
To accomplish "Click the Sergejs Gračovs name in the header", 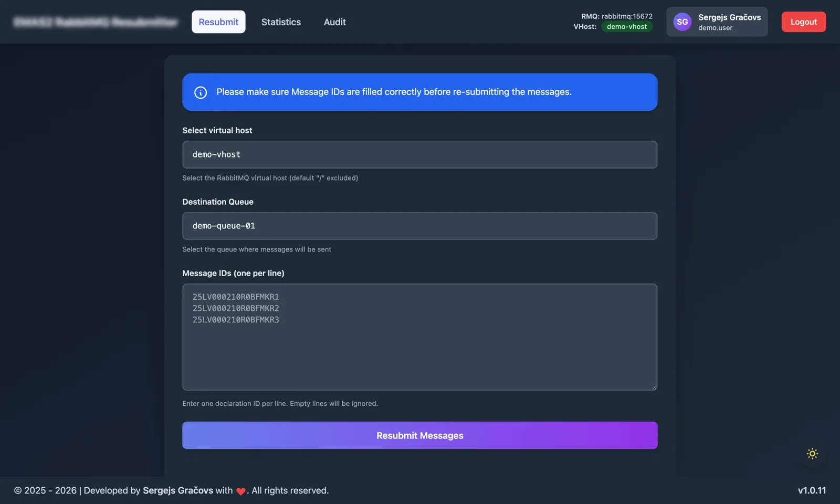I will tap(729, 17).
